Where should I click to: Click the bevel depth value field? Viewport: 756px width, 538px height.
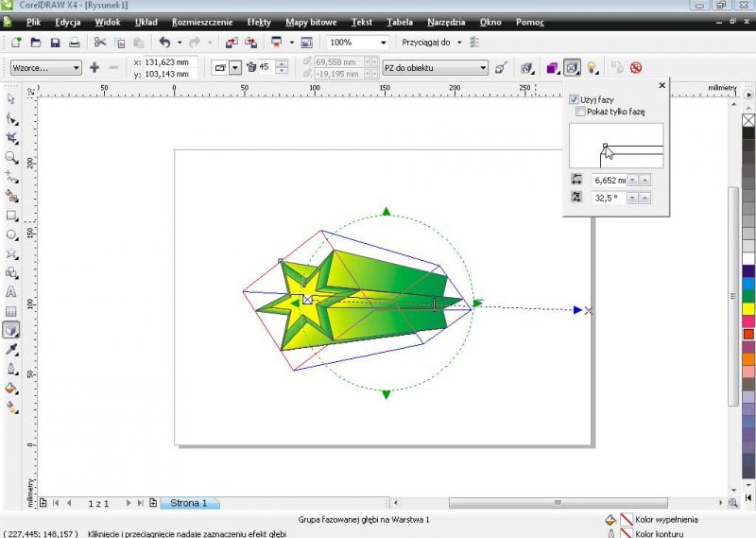pos(609,180)
